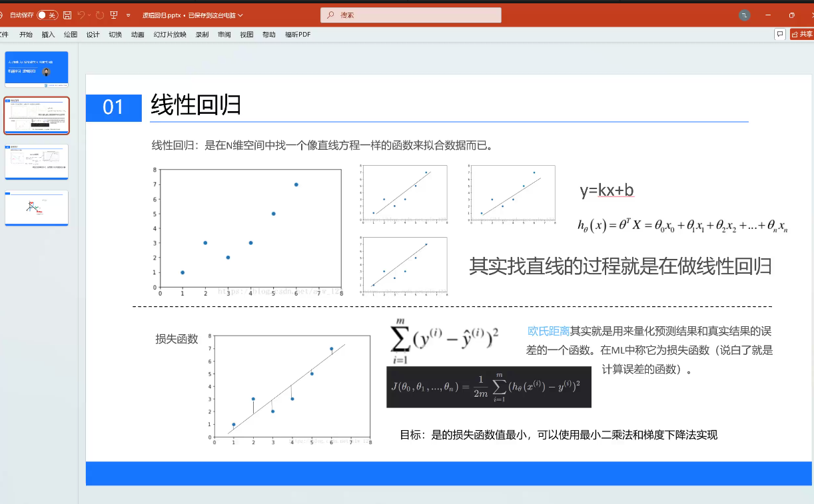Toggle the 自动保存 AutoSave switch
This screenshot has height=504, width=814.
[47, 15]
